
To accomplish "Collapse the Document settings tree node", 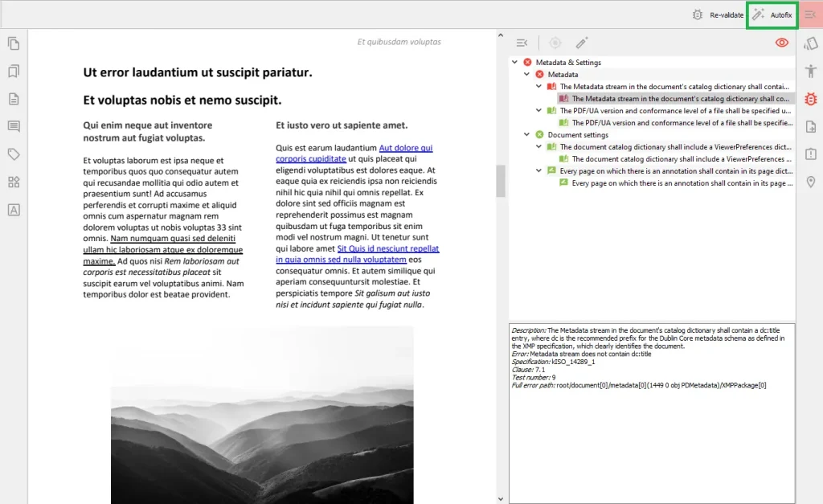I will tap(527, 134).
